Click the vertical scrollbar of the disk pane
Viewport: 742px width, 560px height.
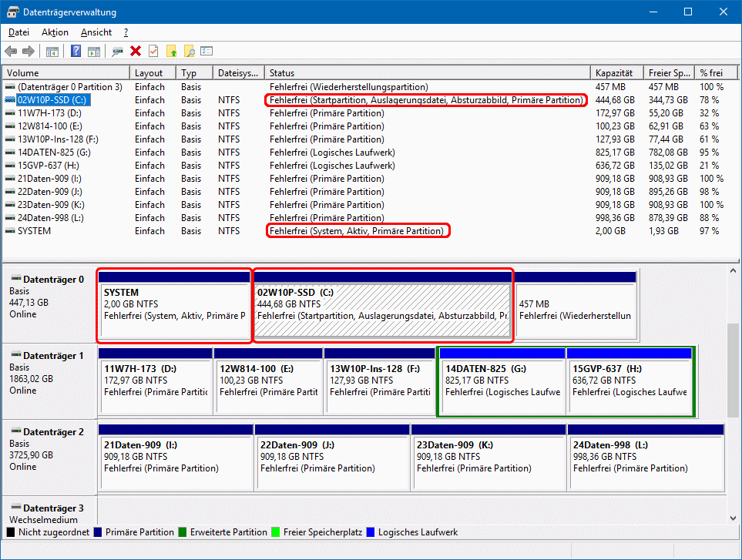click(733, 385)
